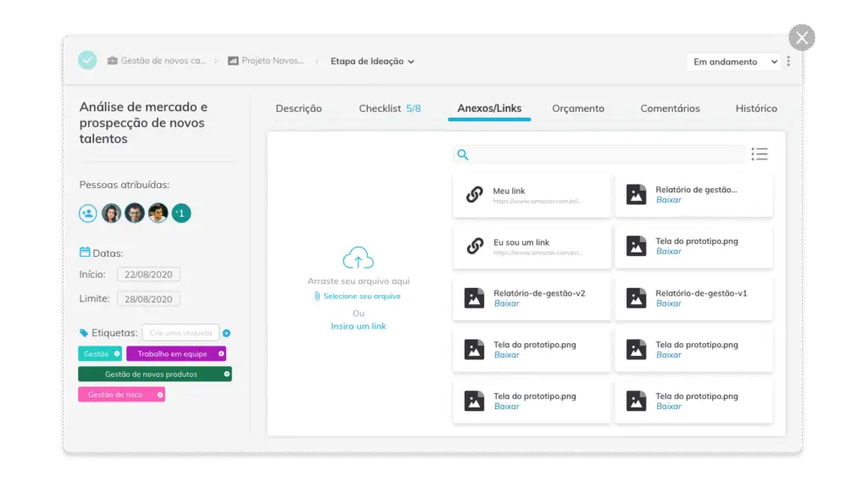
Task: Click the +1 additional assignees badge
Action: coord(181,213)
